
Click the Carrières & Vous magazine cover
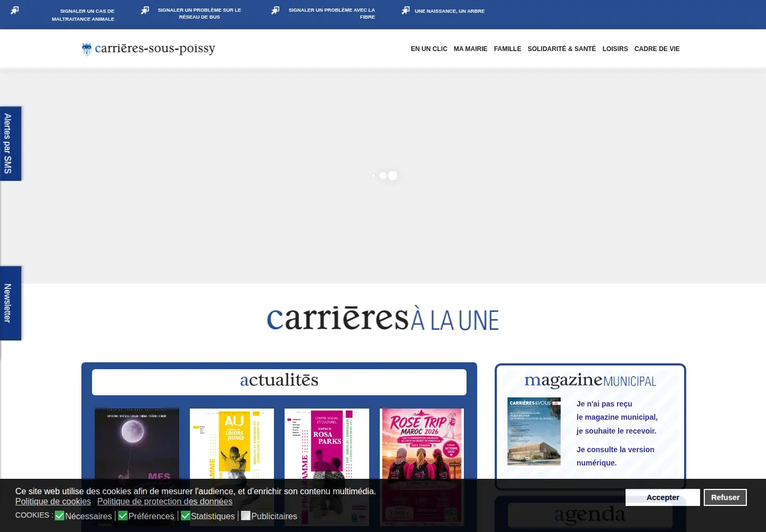534,431
